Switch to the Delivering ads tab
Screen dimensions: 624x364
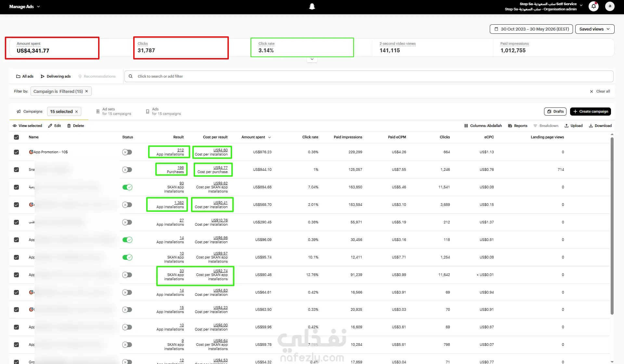pos(56,76)
